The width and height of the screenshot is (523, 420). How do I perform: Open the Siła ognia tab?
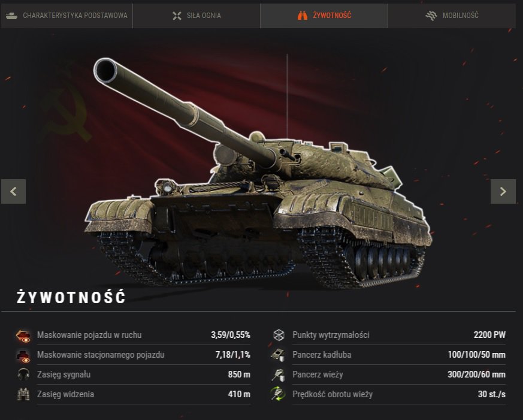(196, 16)
